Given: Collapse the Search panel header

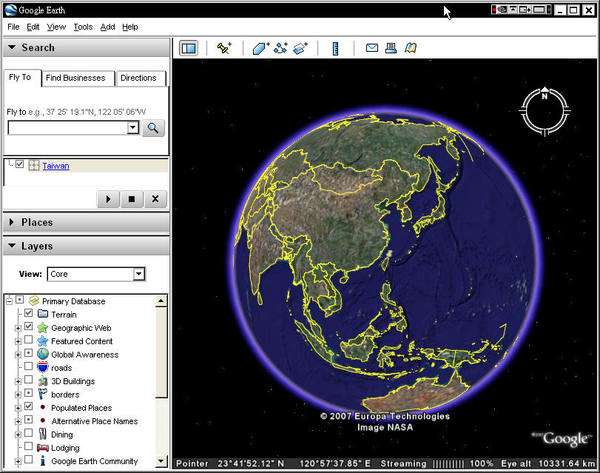Looking at the screenshot, I should tap(86, 47).
